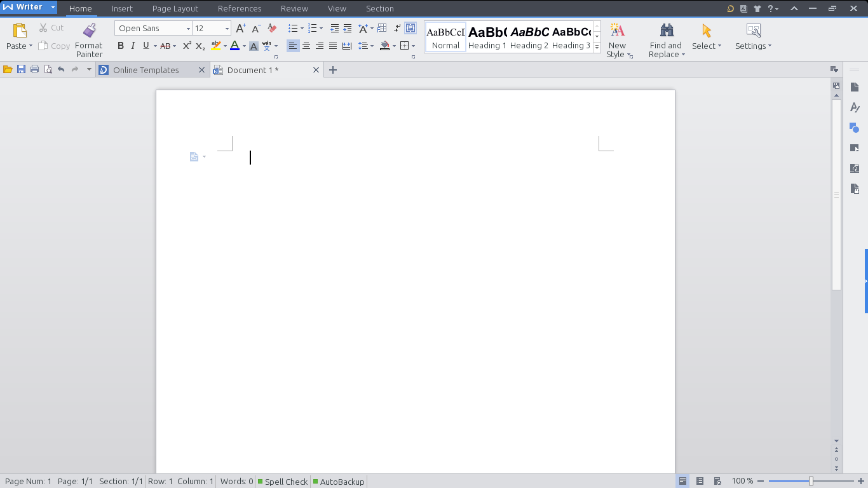Screen dimensions: 868x488
Task: Undo the last action
Action: [61, 70]
